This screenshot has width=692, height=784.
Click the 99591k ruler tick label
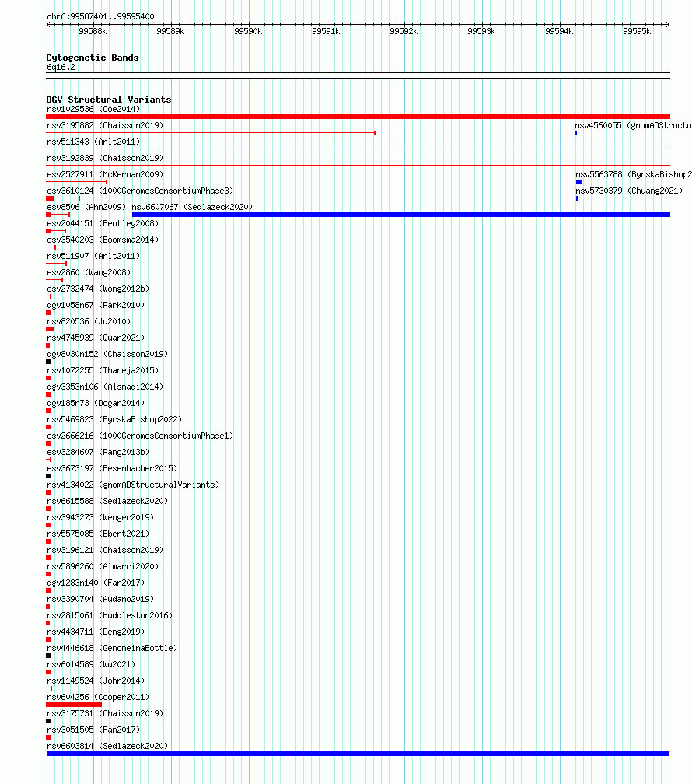326,31
